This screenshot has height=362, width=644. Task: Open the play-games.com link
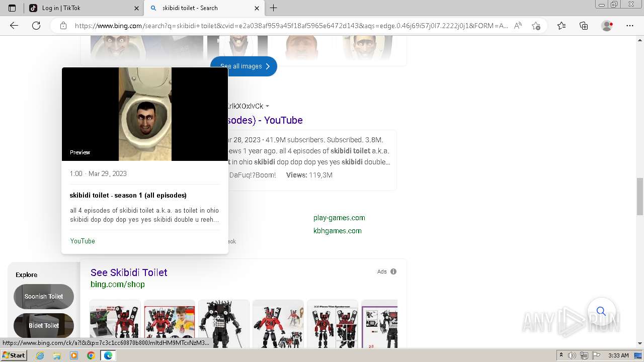pos(339,218)
